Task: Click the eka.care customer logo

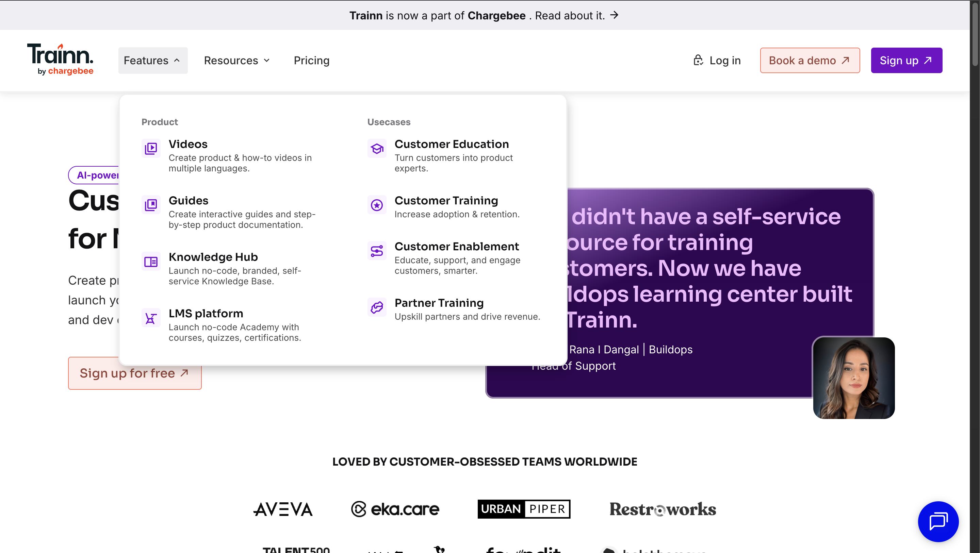Action: tap(395, 508)
